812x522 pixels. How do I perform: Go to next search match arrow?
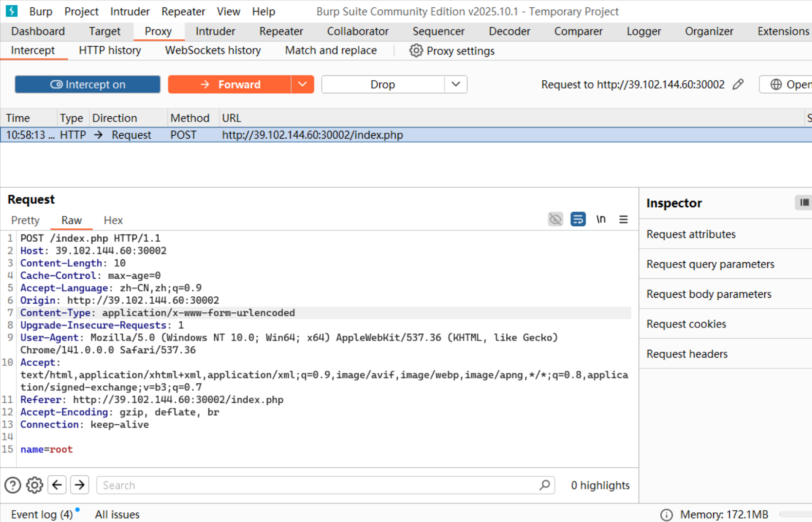click(x=80, y=485)
